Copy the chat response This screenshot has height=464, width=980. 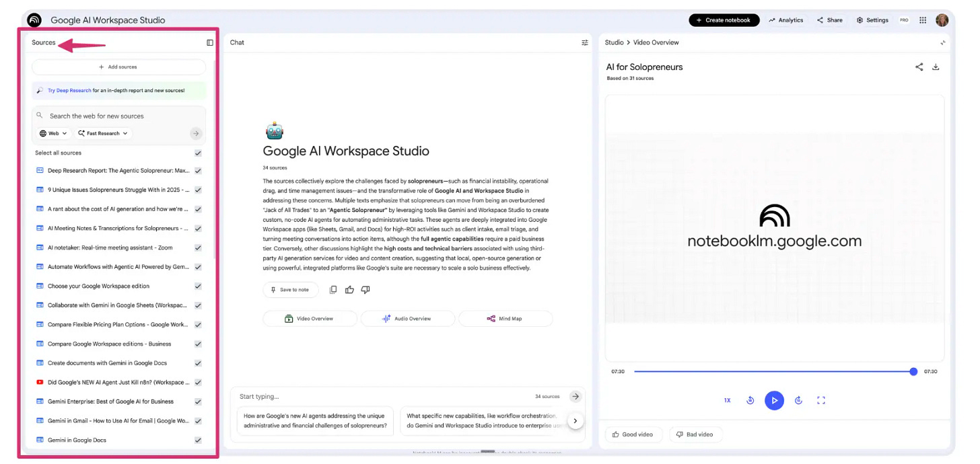tap(333, 289)
